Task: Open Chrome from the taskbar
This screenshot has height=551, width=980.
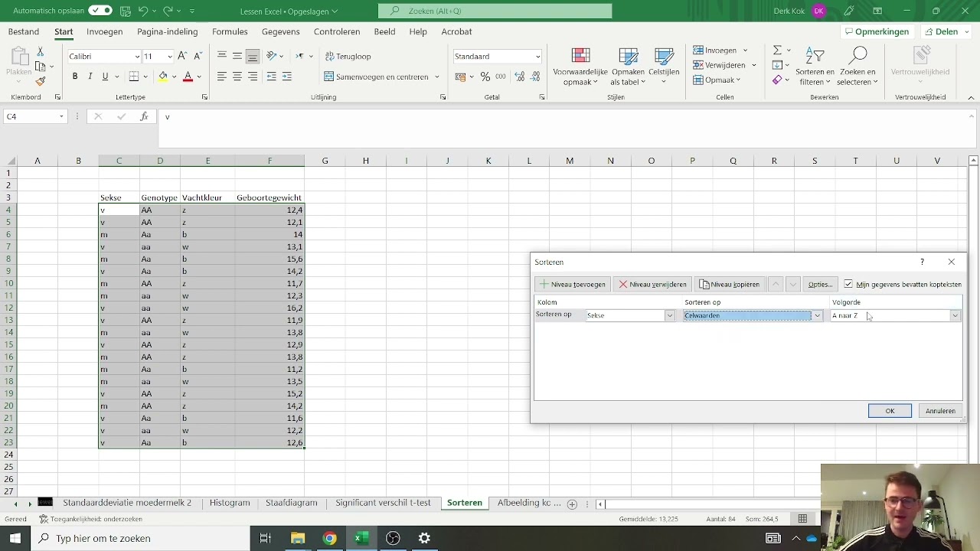Action: [x=329, y=538]
